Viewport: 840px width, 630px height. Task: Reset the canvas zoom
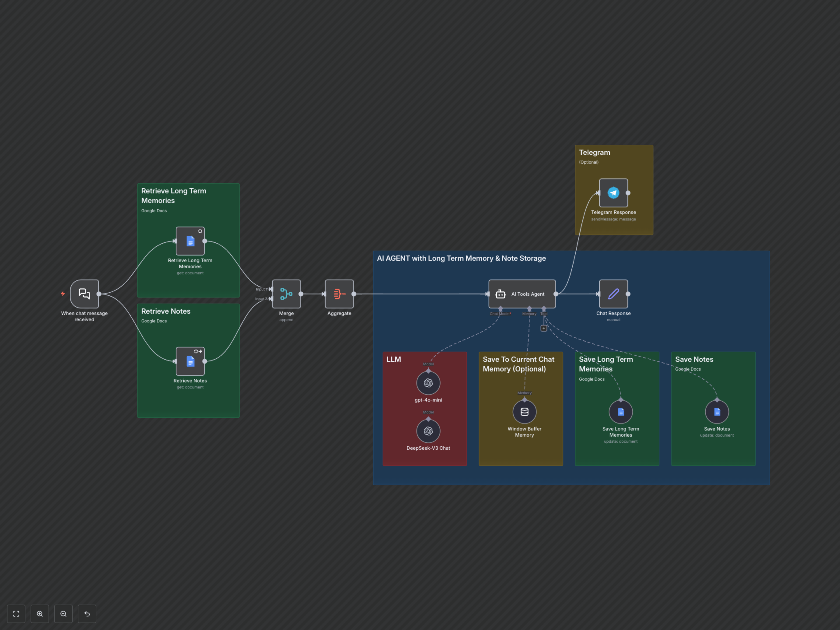87,614
